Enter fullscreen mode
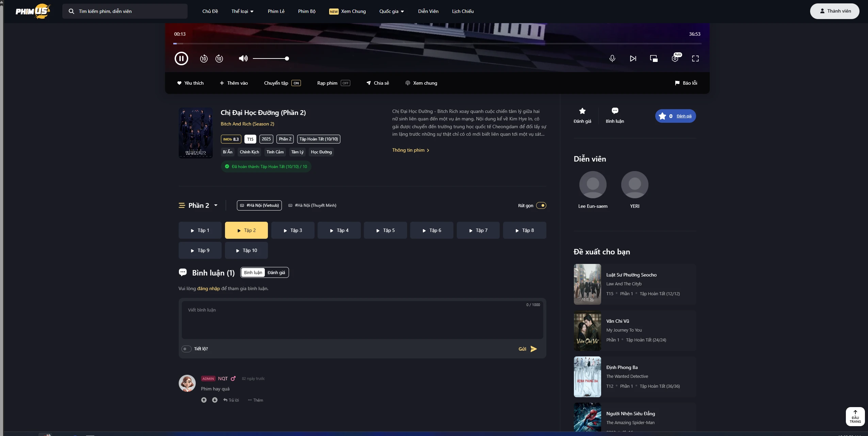The image size is (868, 436). 695,58
